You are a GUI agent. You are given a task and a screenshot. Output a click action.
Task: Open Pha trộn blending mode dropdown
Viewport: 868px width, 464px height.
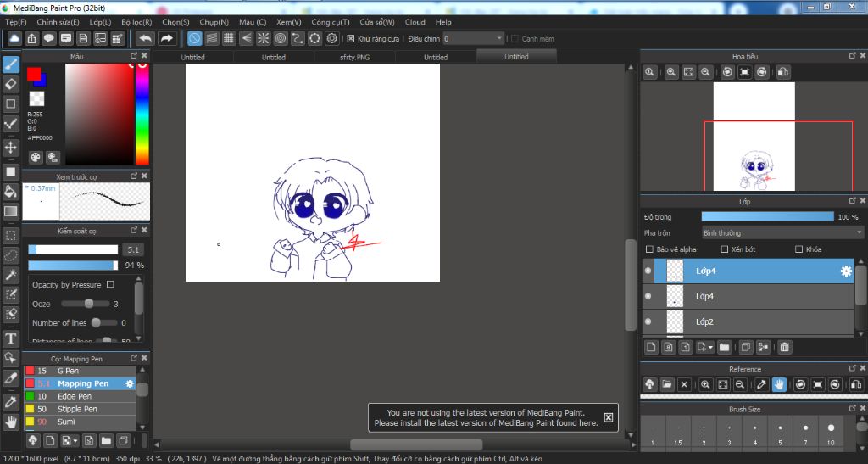(782, 233)
